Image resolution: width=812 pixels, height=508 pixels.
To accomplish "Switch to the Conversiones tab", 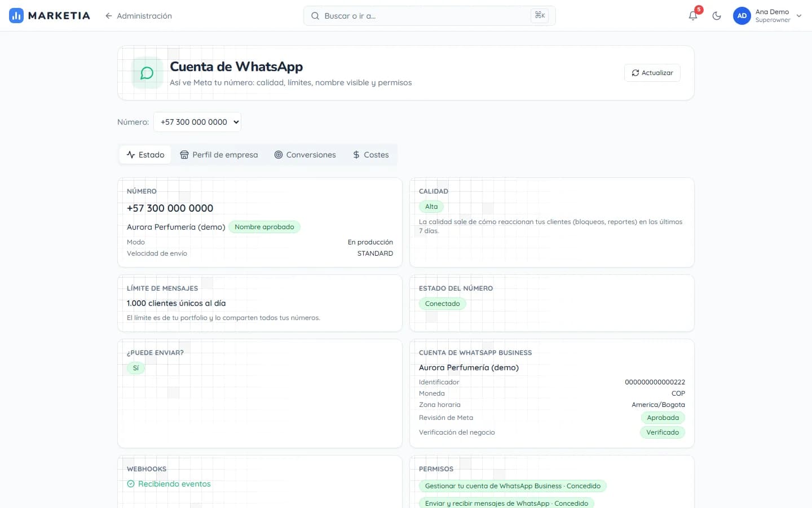I will pyautogui.click(x=305, y=155).
